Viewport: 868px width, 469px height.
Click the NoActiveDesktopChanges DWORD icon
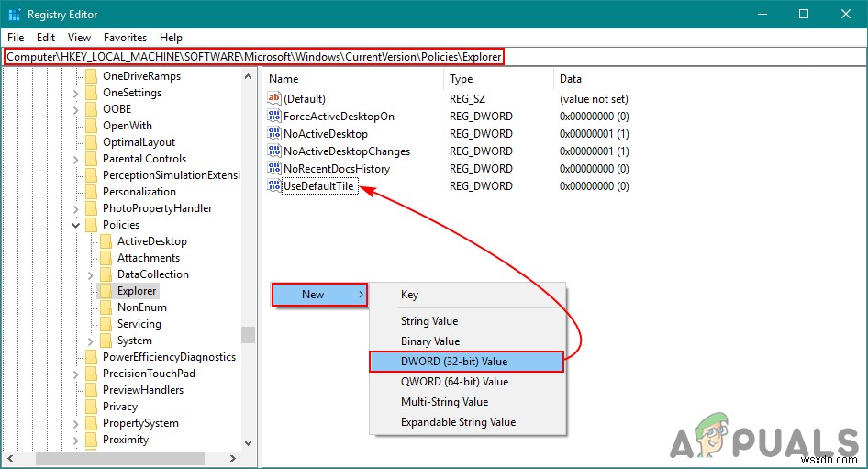point(274,151)
